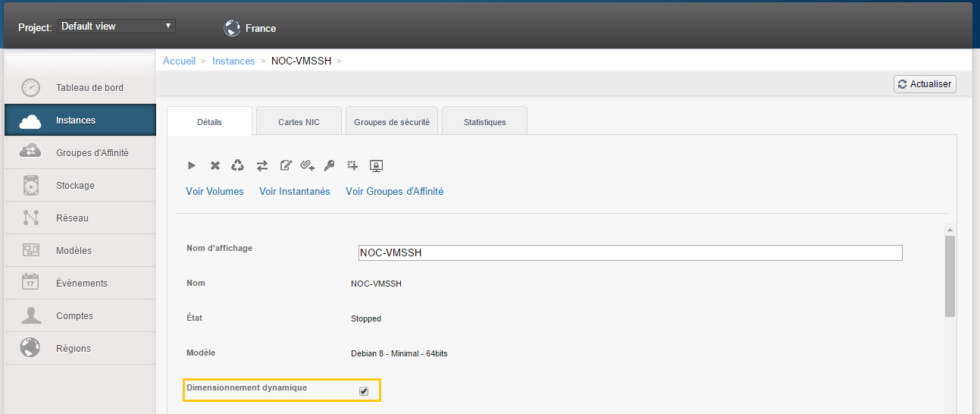Open the France region selector
This screenshot has width=980, height=414.
(x=250, y=28)
